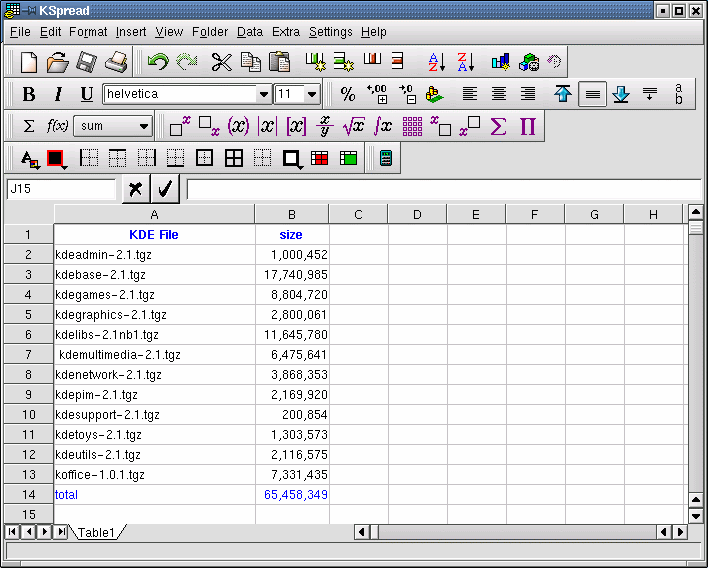Toggle vertical middle cell alignment
Image resolution: width=708 pixels, height=568 pixels.
point(592,94)
